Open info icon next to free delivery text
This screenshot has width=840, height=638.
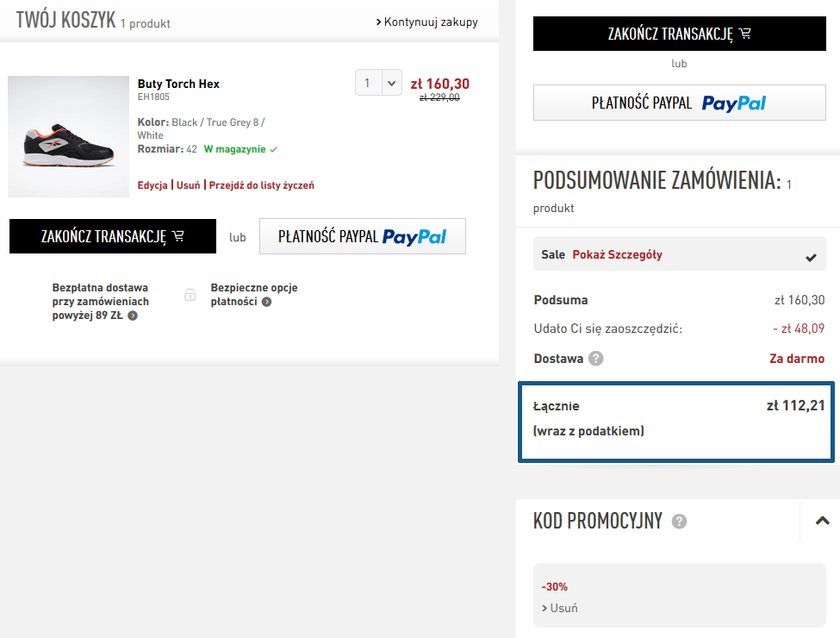pyautogui.click(x=133, y=316)
